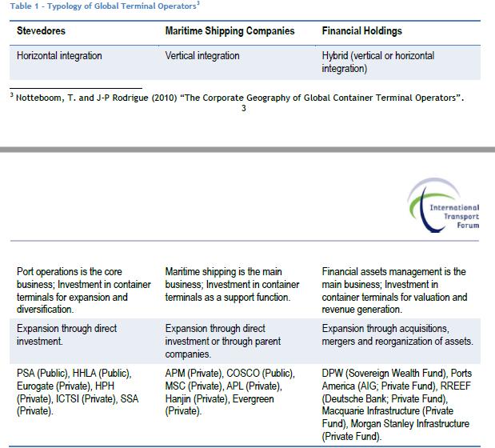Image resolution: width=495 pixels, height=448 pixels.
Task: Click the 'PSA (Public), HHLA (Public)' cell
Action: click(x=78, y=392)
